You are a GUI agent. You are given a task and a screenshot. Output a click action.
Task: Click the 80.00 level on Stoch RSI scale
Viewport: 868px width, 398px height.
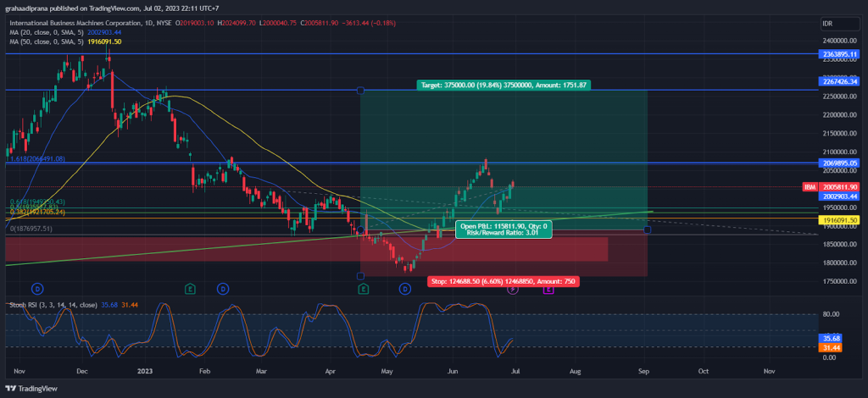(830, 314)
